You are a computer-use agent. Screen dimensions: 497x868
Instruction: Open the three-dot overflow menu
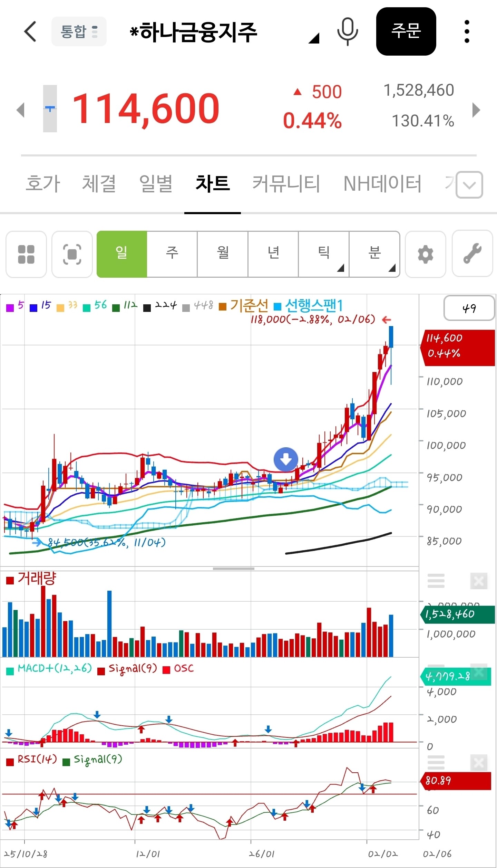coord(467,31)
